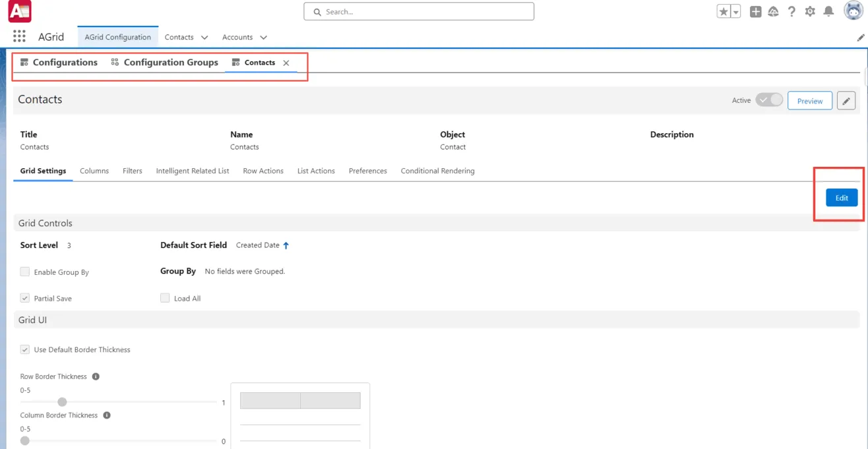The image size is (868, 449).
Task: Click the 'No fields were Grouped.' text
Action: [x=245, y=271]
